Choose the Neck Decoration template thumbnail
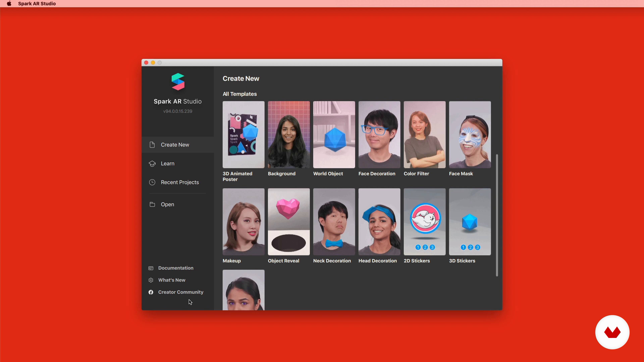This screenshot has height=362, width=644. 334,222
